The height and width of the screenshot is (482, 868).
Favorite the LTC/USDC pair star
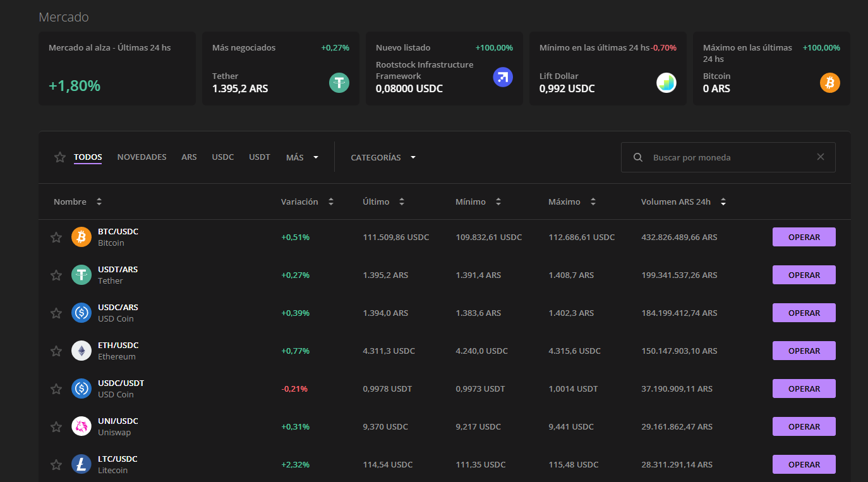56,465
